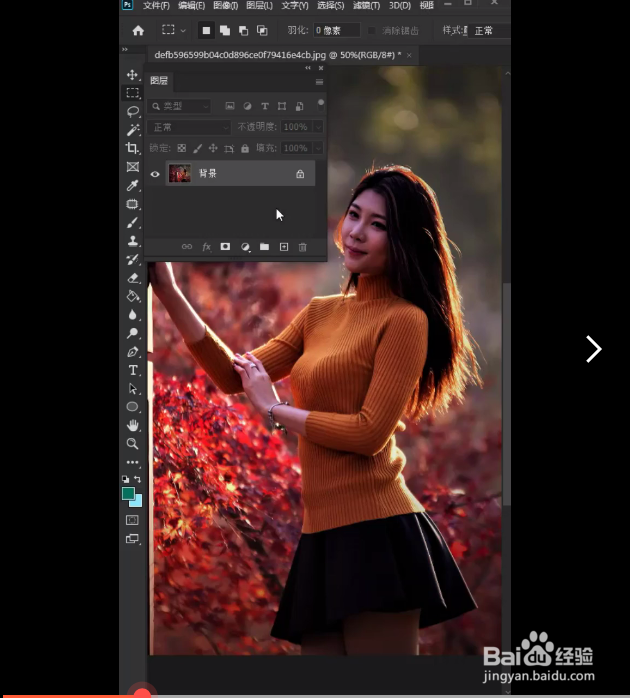
Task: Collapse the Layers panel with double arrows
Action: click(x=308, y=68)
